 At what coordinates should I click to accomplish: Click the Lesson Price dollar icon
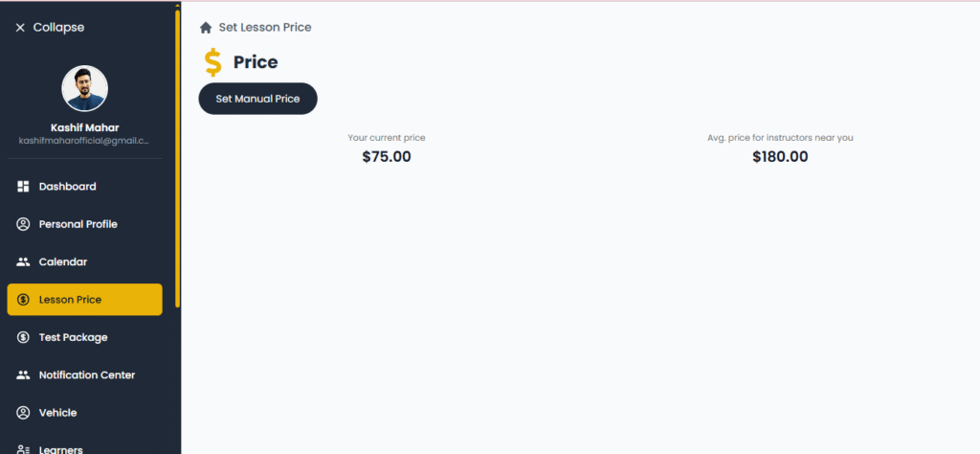[24, 300]
